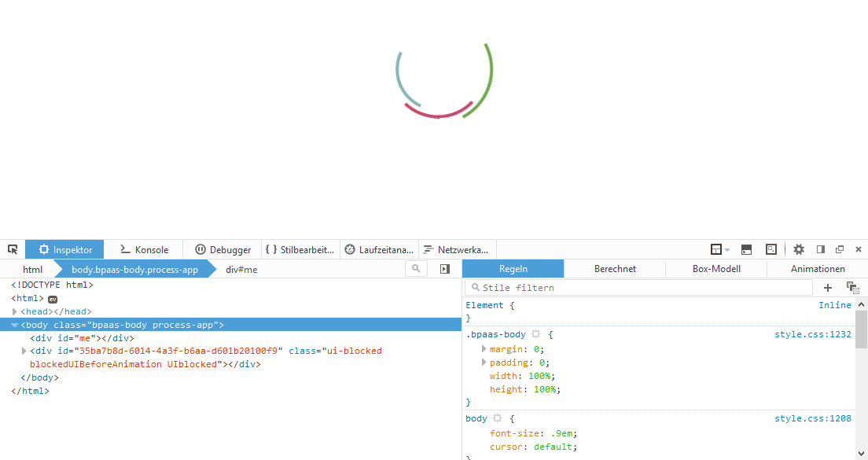Select div#me in the breadcrumb
868x460 pixels.
click(x=241, y=270)
